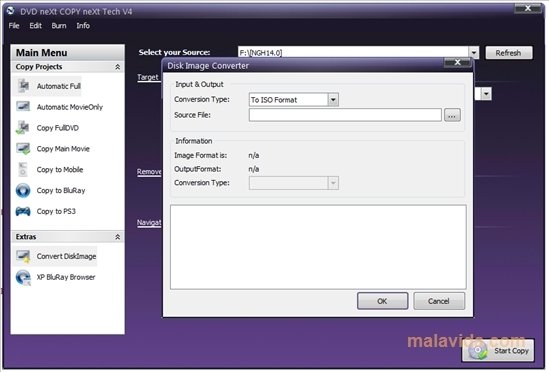Open the first Conversion Type dropdown
The image size is (549, 372).
[x=333, y=100]
